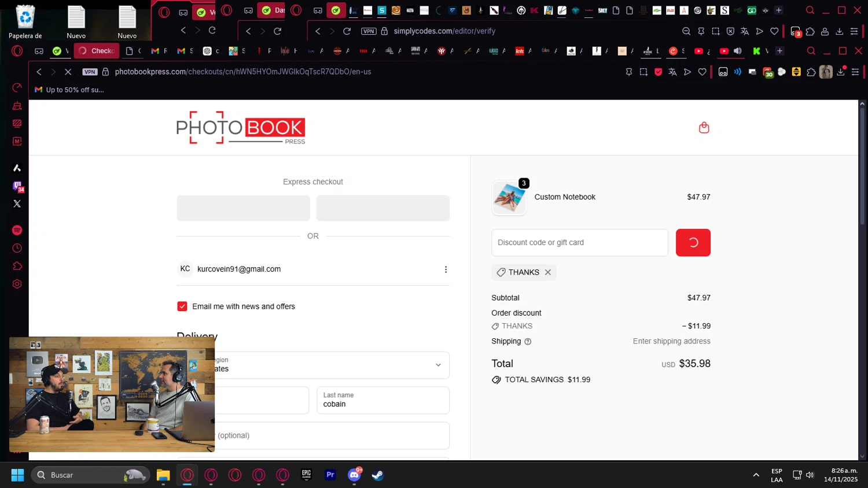
Task: Reload the simplycodes page in back window
Action: pyautogui.click(x=347, y=31)
